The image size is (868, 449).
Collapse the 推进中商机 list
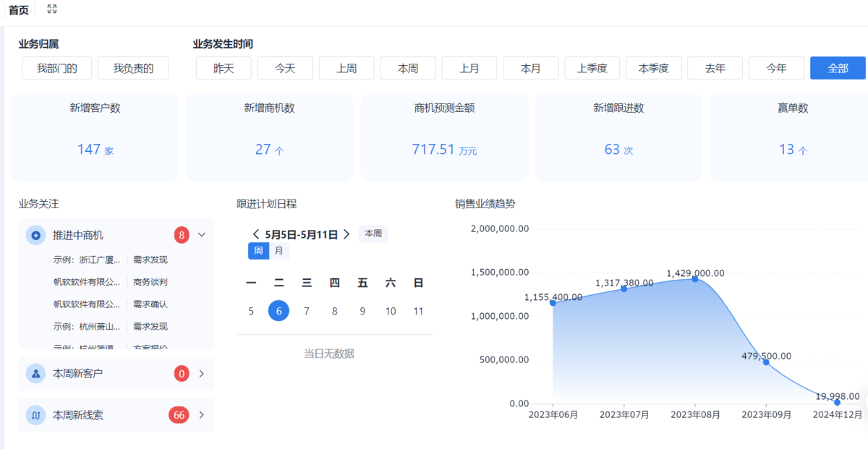[x=202, y=235]
